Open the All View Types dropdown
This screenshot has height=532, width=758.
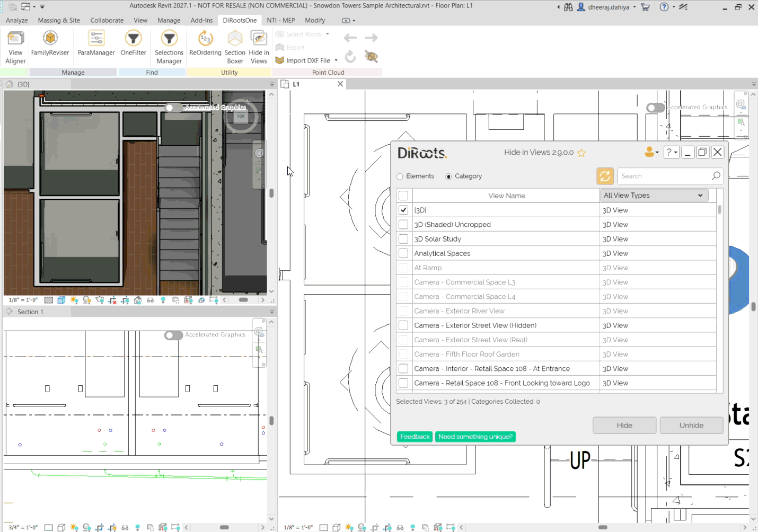point(654,196)
